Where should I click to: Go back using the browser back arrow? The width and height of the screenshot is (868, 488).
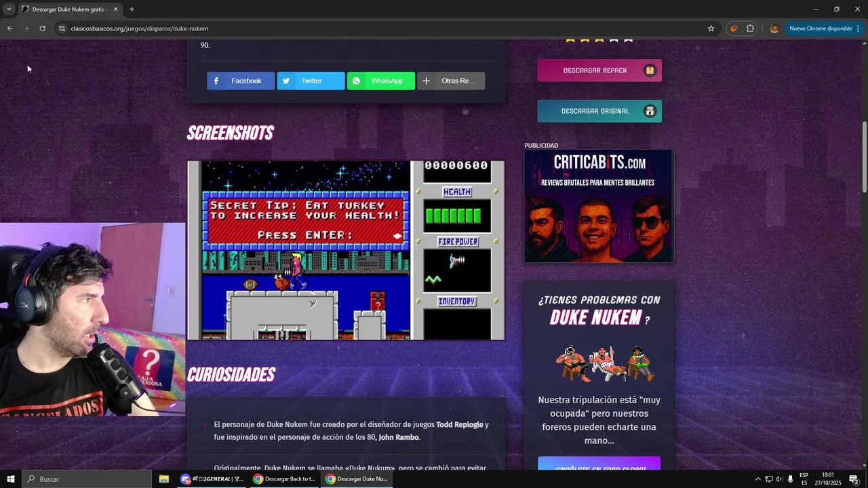tap(9, 28)
